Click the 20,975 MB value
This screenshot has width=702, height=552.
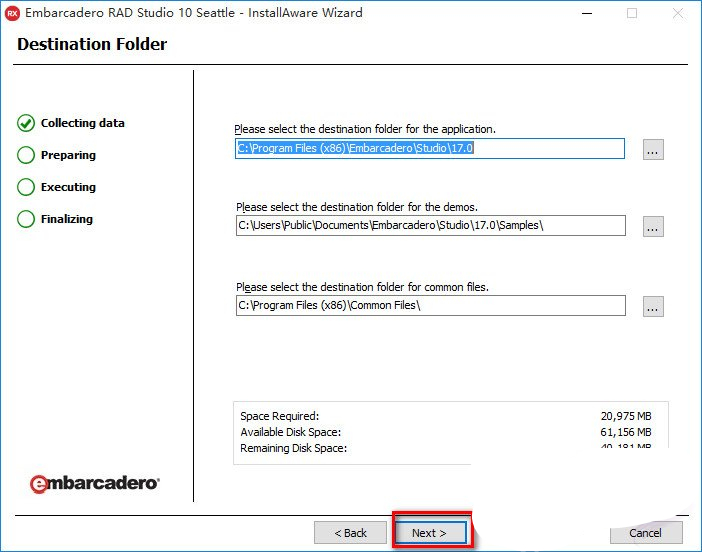(x=626, y=416)
